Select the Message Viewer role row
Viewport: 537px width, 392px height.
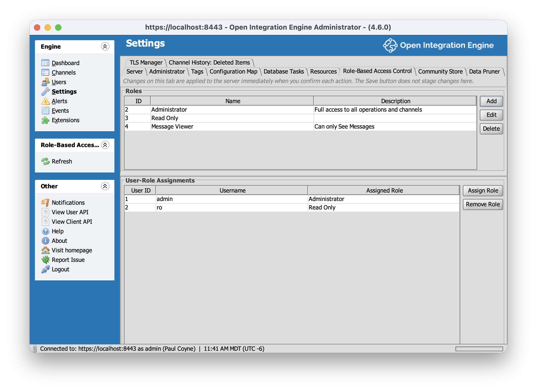pos(300,126)
